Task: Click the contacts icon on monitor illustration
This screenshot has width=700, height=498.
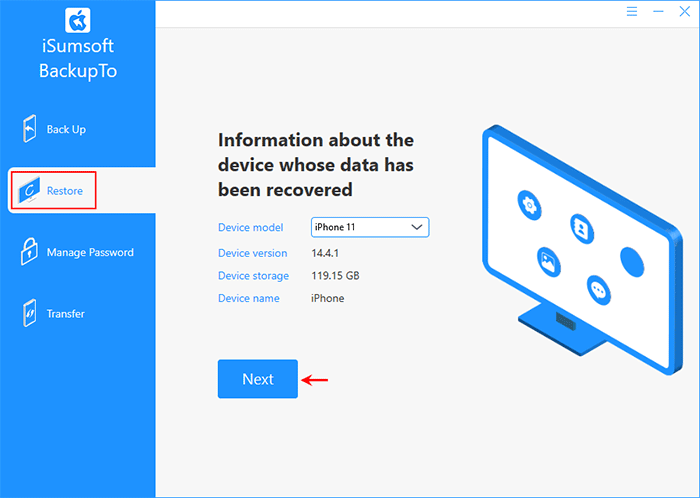Action: pyautogui.click(x=582, y=229)
